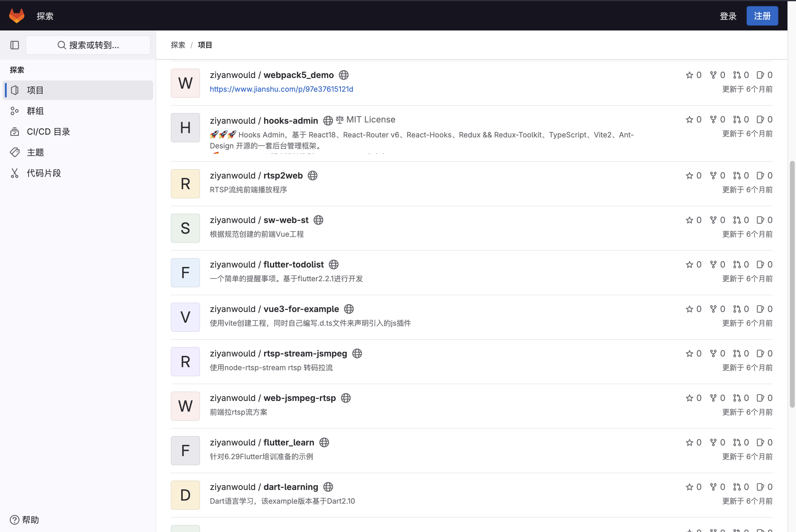Click the MIT License scale icon
Viewport: 796px width, 532px height.
point(339,120)
